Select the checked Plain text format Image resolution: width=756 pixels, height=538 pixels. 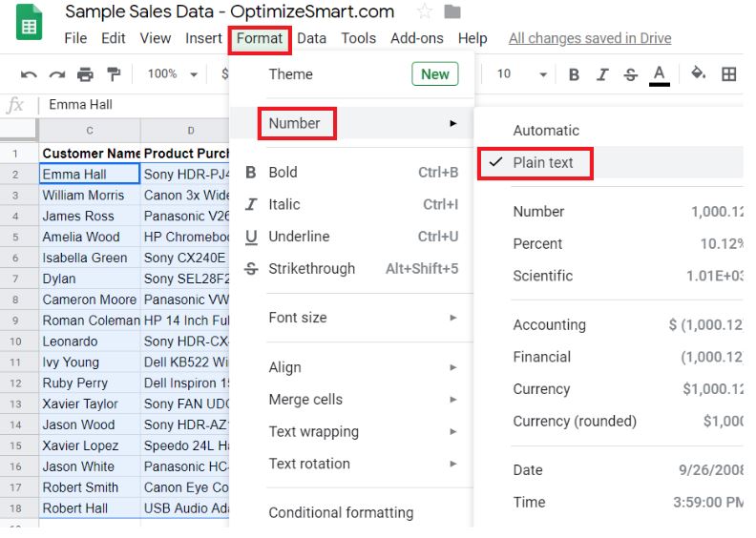point(609,163)
